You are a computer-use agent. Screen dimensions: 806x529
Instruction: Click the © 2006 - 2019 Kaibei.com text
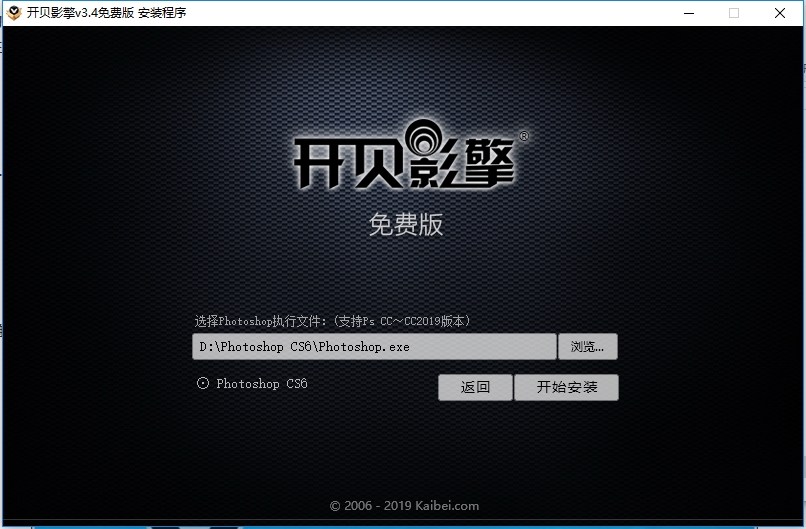(x=404, y=505)
